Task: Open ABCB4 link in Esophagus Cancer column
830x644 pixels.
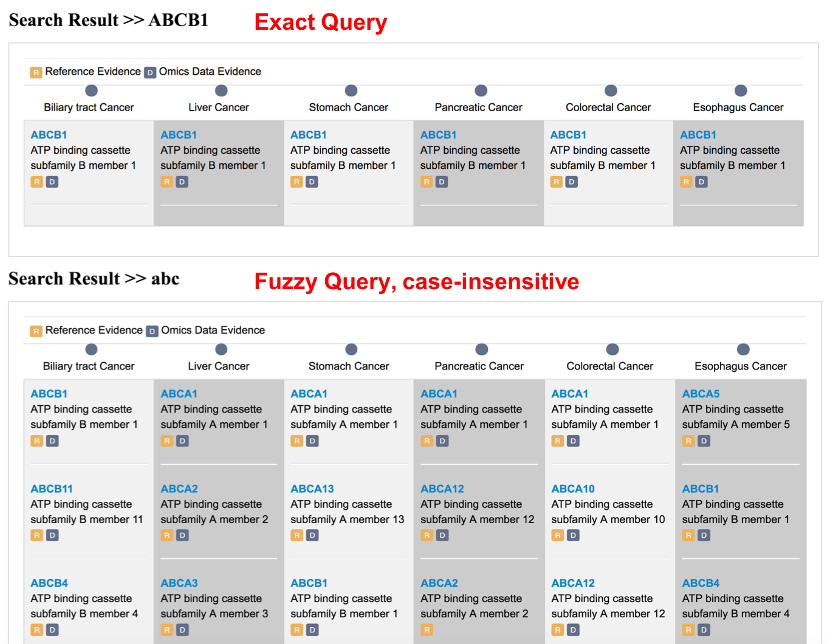Action: (701, 583)
